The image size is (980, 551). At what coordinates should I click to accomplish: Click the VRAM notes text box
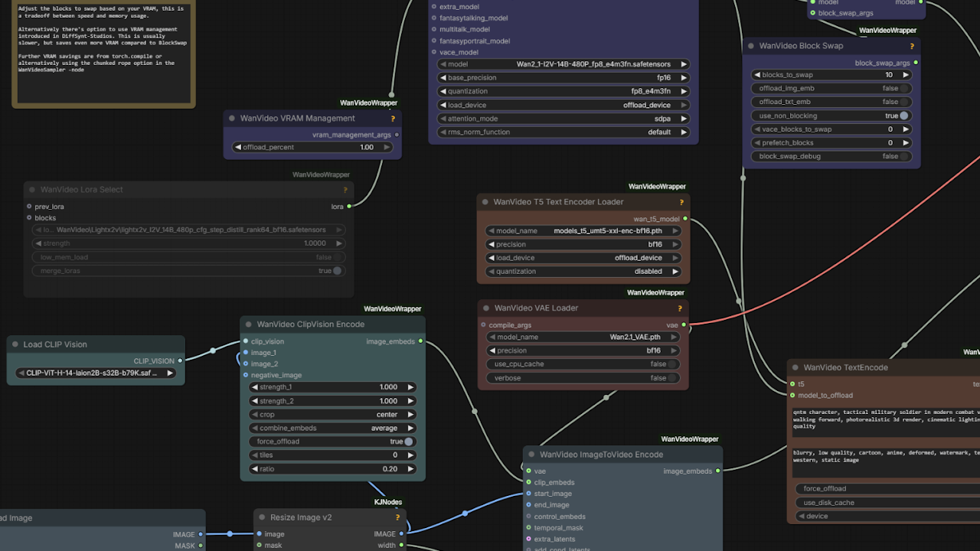click(x=103, y=51)
